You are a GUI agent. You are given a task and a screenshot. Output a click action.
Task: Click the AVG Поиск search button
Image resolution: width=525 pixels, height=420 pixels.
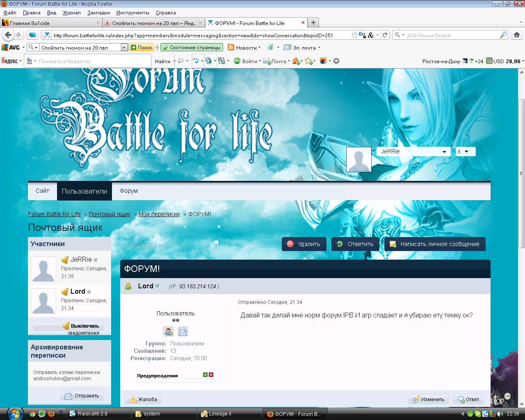[x=142, y=48]
